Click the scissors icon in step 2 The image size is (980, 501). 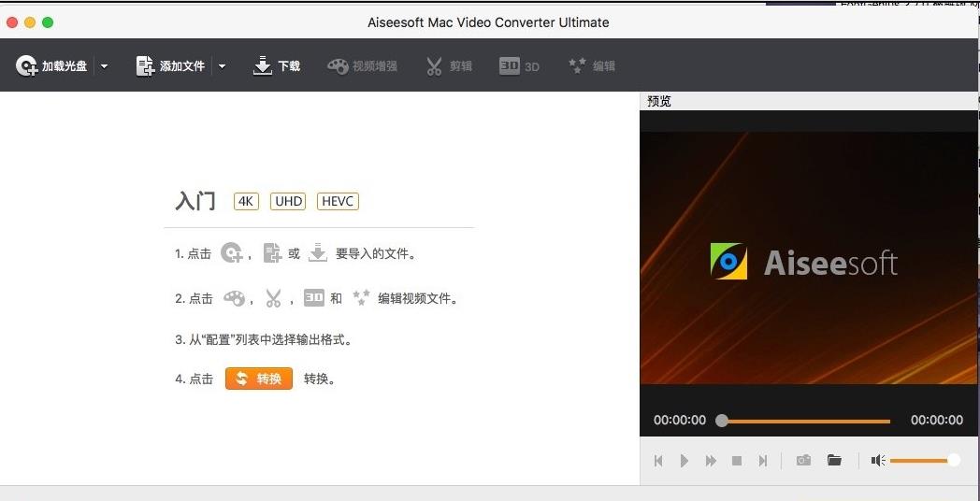[x=273, y=298]
